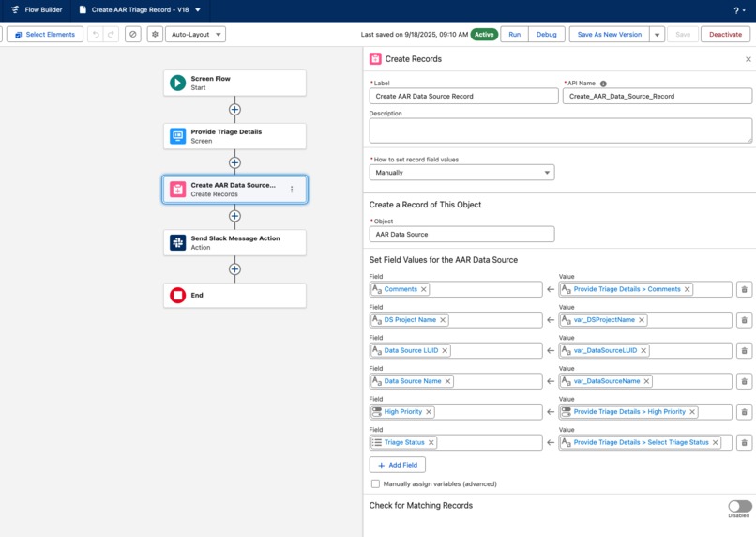The width and height of the screenshot is (756, 537).
Task: Select the Send Slack Message Action icon
Action: [x=178, y=242]
